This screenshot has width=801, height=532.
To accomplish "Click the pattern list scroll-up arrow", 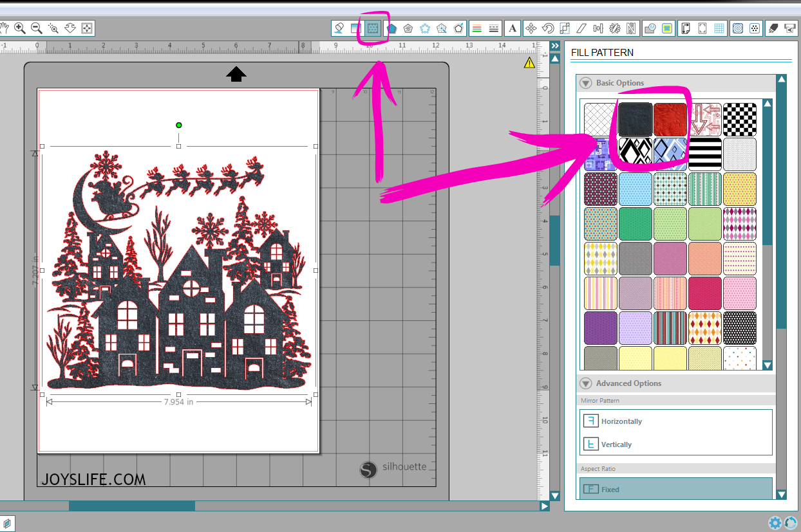I will click(x=767, y=104).
